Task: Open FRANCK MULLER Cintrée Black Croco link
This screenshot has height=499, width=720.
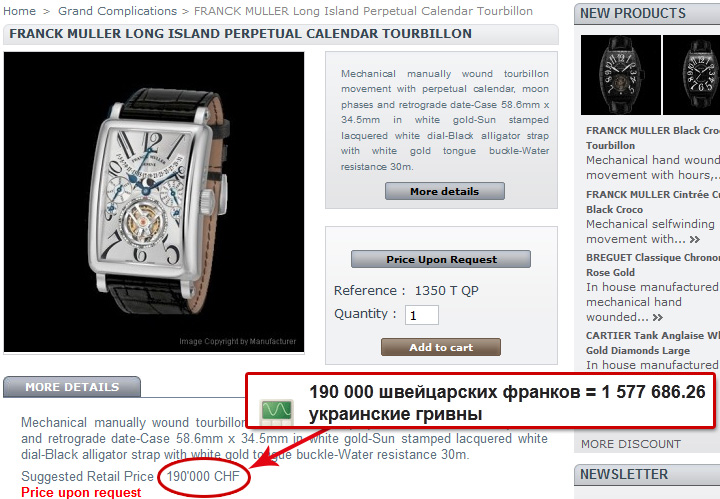Action: [653, 202]
